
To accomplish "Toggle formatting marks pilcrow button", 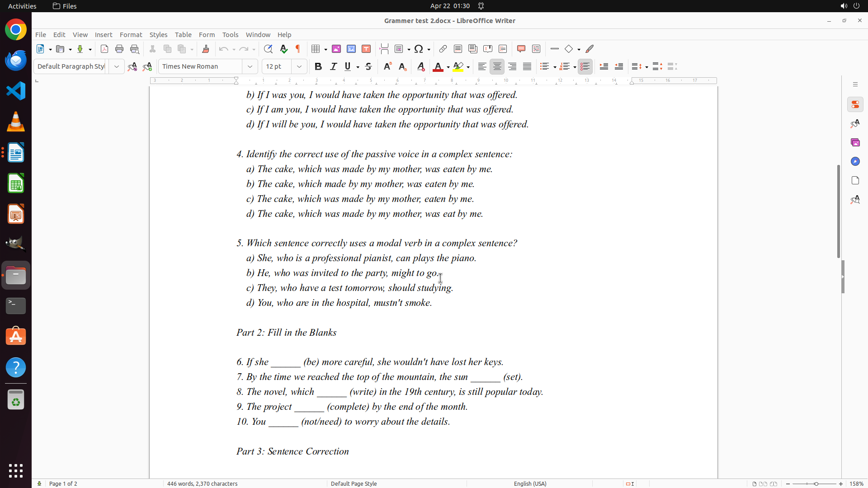I will 298,49.
